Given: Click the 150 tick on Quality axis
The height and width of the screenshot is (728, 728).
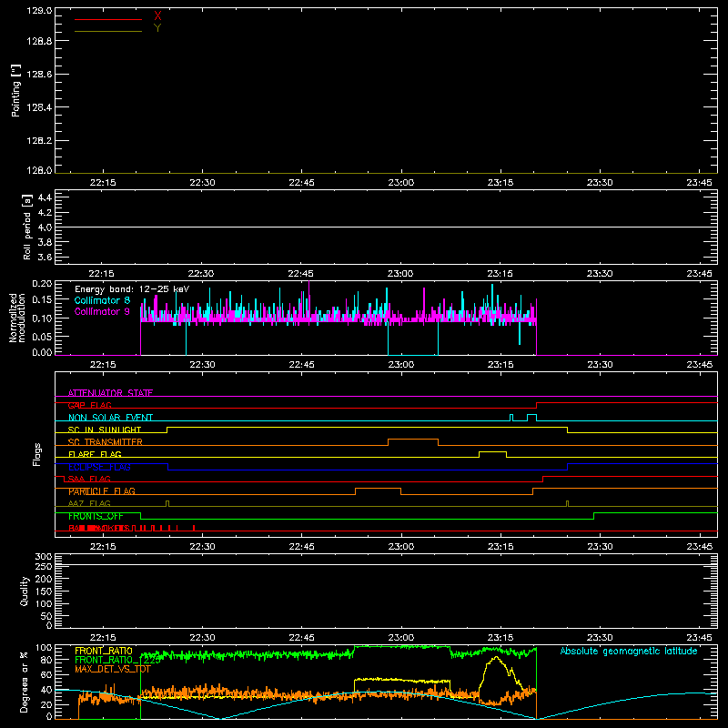Looking at the screenshot, I should [44, 591].
